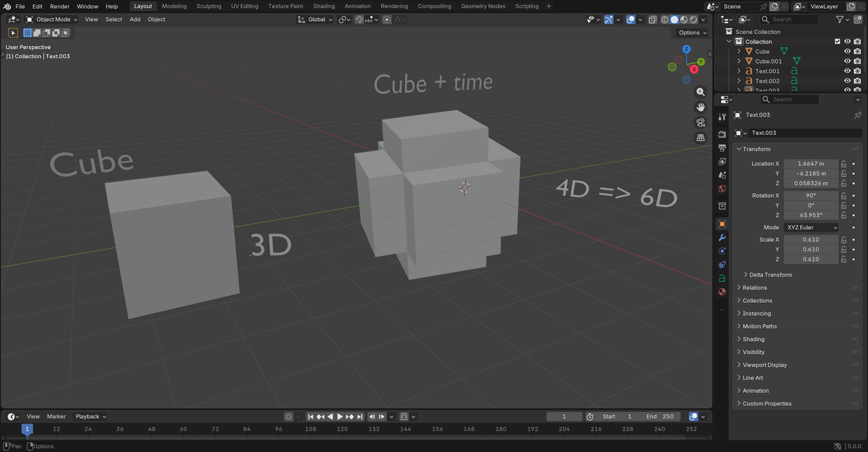Uncheck Collection exclude checkbox
Viewport: 868px width, 452px height.
(x=837, y=41)
